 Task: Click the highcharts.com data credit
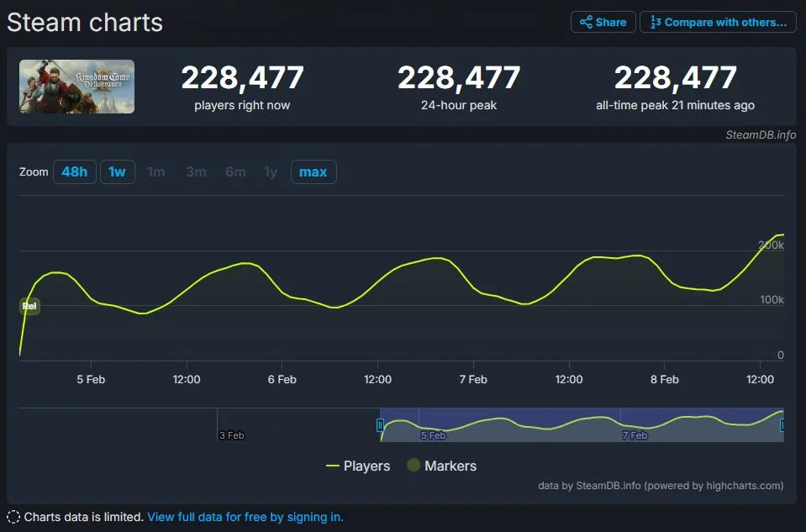(661, 486)
